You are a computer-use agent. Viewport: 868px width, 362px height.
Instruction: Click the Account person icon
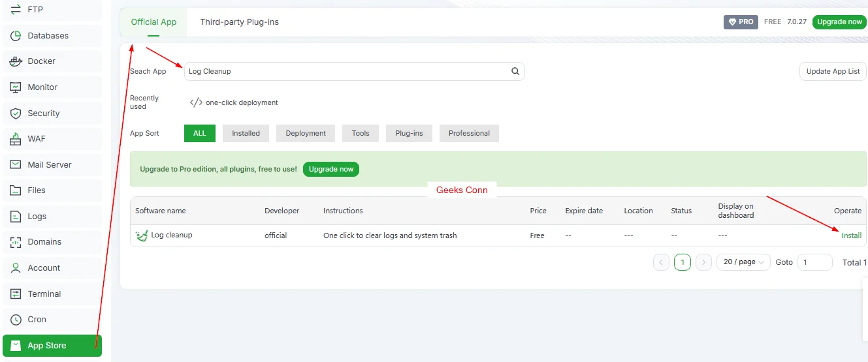[16, 268]
